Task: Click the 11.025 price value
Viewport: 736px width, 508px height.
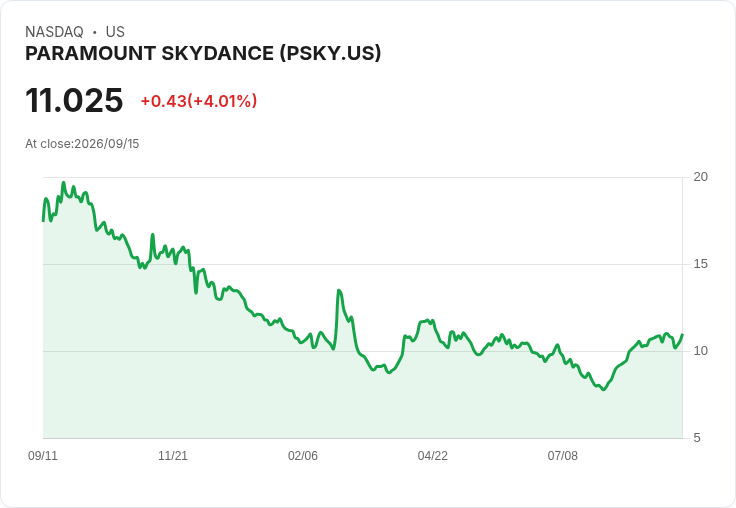Action: click(74, 100)
